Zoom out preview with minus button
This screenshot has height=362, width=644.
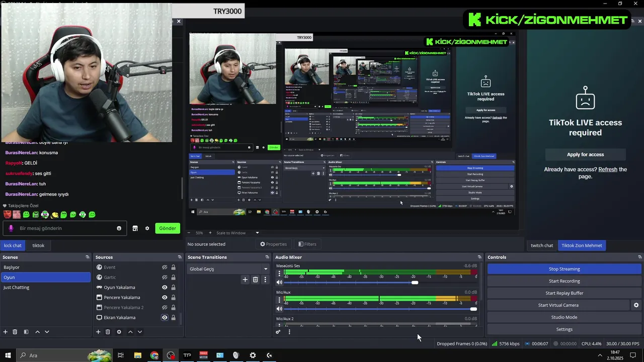point(189,233)
